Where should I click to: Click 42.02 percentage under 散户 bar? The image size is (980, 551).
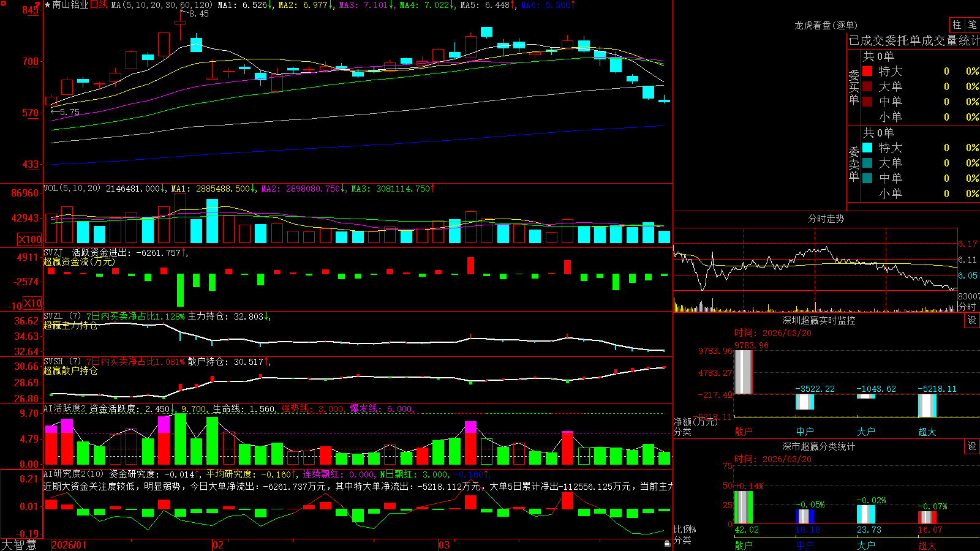point(747,530)
